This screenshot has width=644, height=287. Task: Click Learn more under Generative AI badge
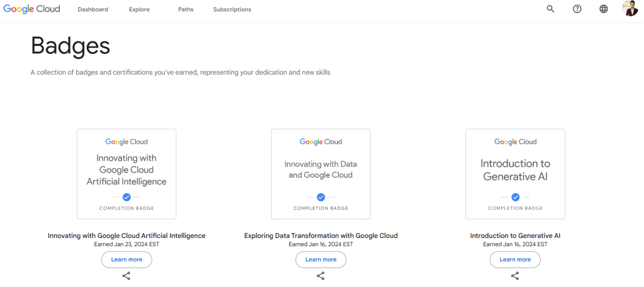pos(515,259)
